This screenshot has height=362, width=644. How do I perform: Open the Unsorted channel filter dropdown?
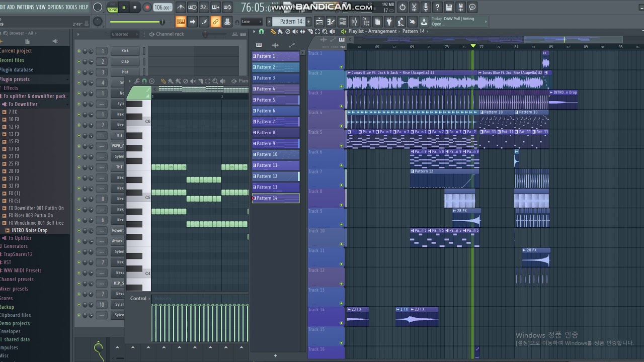tap(124, 34)
